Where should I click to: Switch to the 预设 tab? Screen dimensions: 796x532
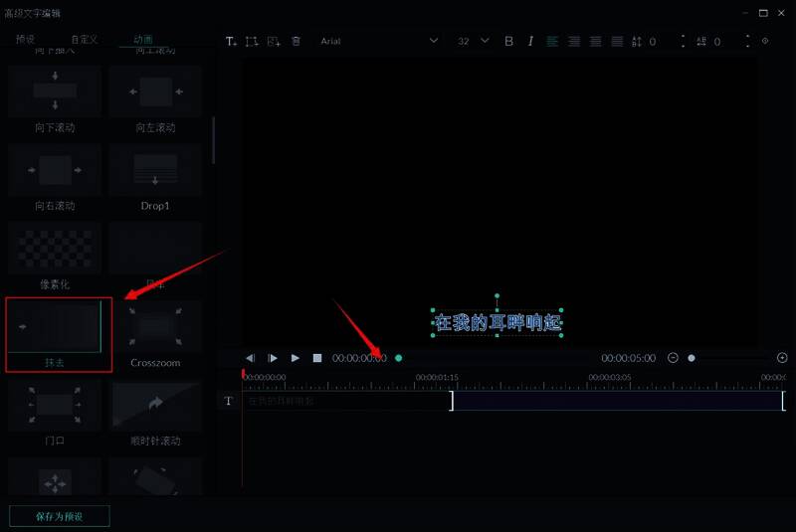[26, 39]
